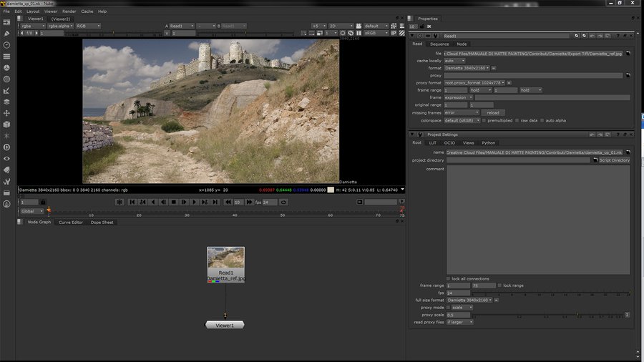Toggle the raw data checkbox
Screen dimensions: 644x362
tap(517, 120)
